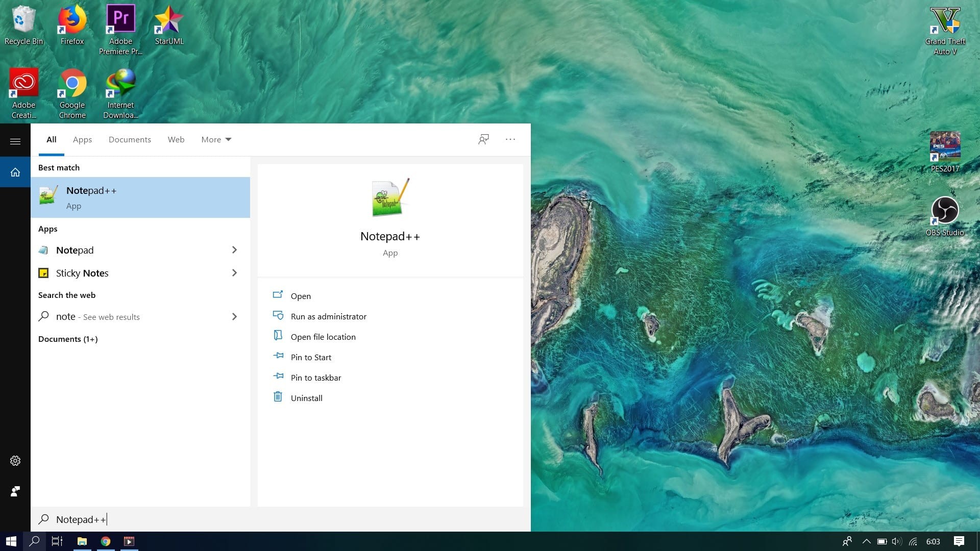Open the Action Center notifications icon
The image size is (980, 551).
(x=959, y=541)
